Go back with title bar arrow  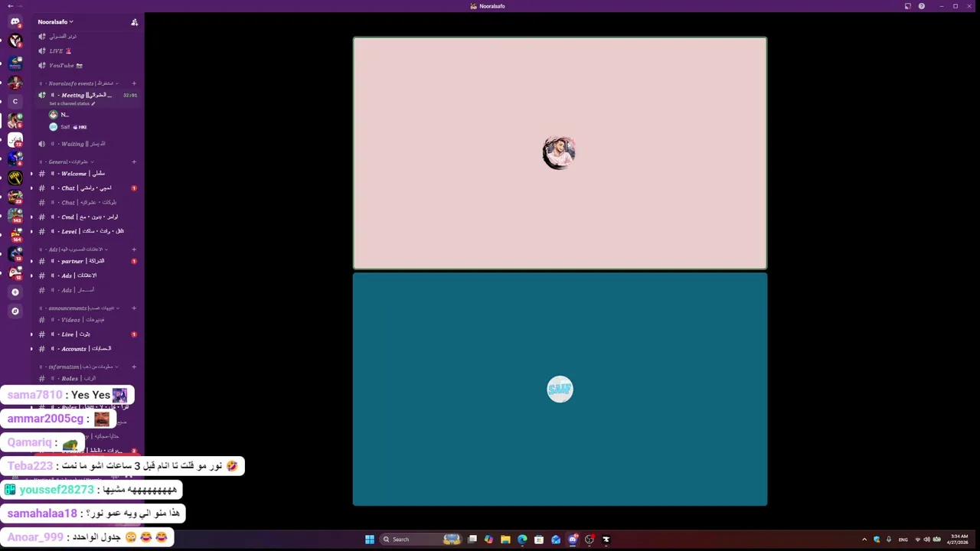[x=10, y=6]
